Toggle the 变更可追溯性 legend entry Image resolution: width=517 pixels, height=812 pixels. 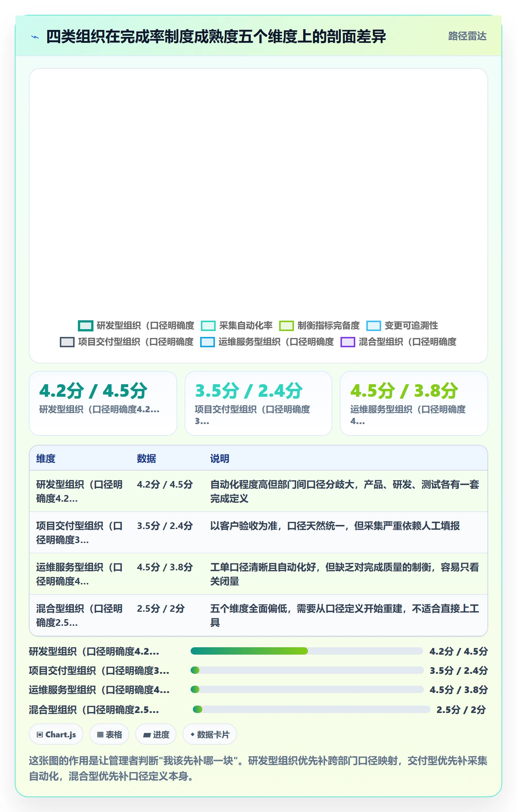(402, 326)
